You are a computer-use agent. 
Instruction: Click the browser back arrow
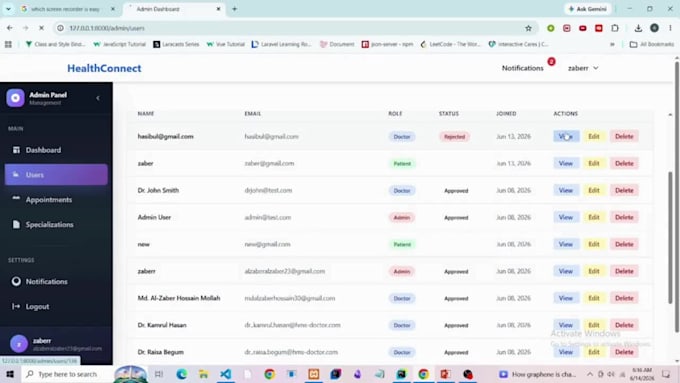click(10, 28)
